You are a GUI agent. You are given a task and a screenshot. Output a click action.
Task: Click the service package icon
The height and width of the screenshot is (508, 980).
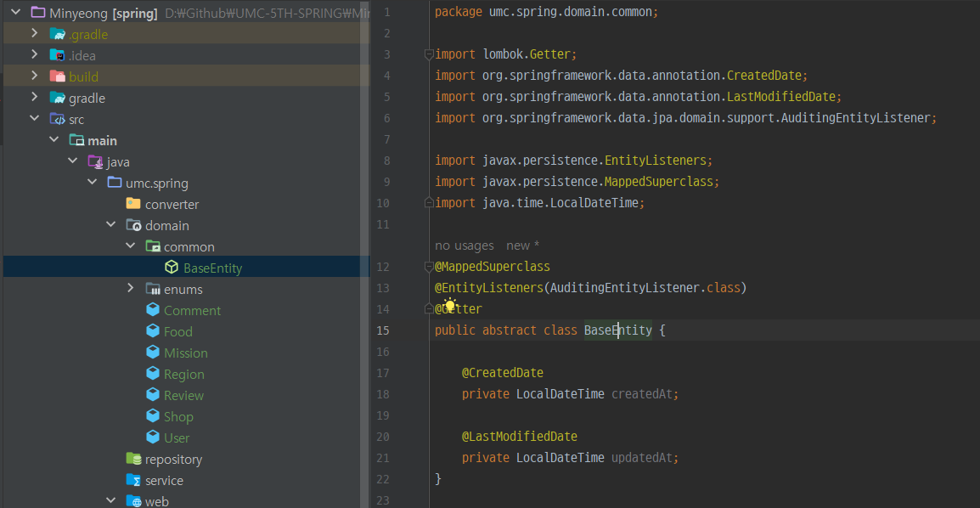tap(133, 480)
